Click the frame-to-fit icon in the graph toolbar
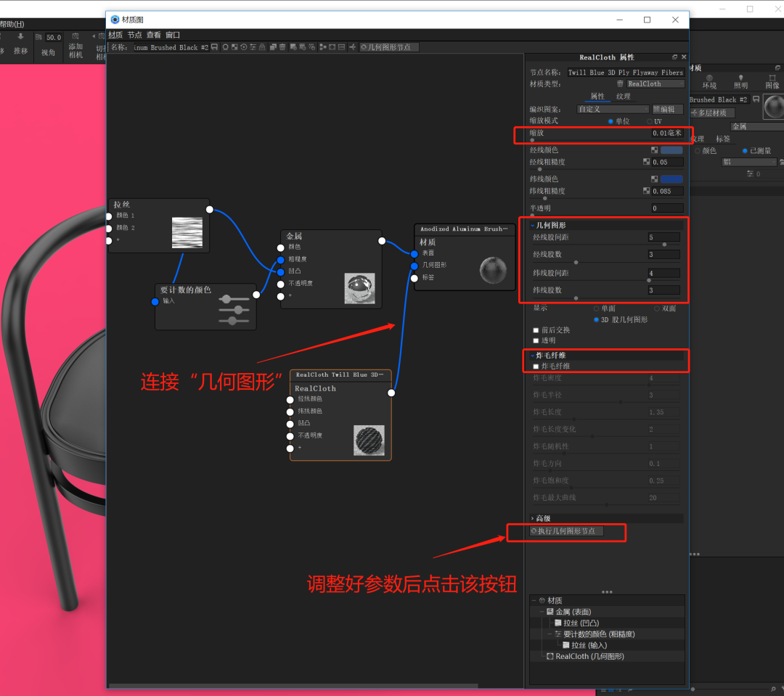 (332, 47)
